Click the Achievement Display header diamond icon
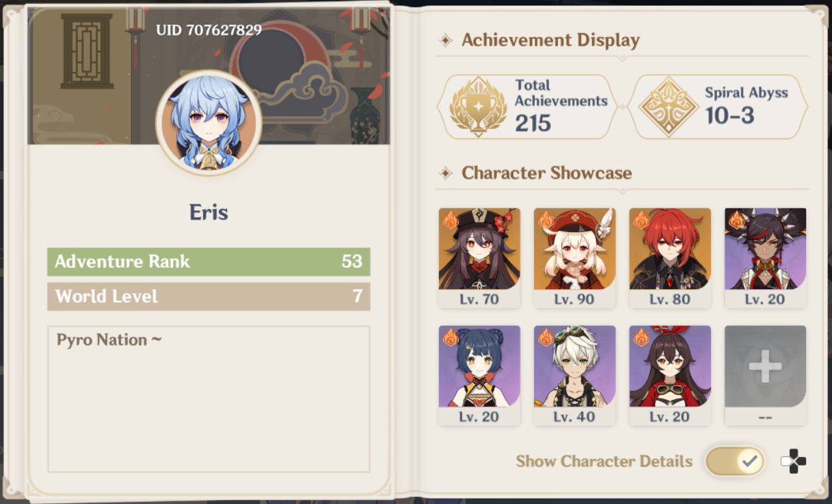The image size is (832, 504). click(446, 41)
